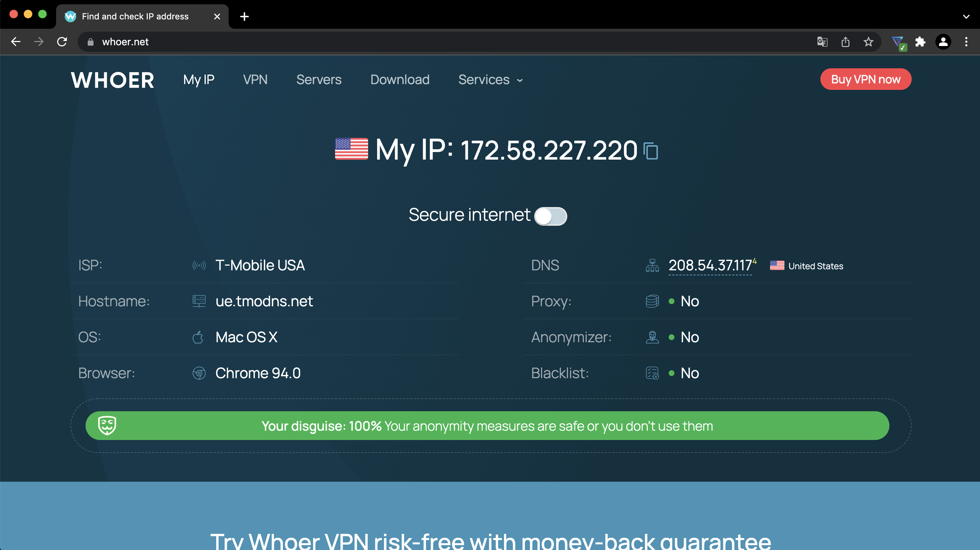Screen dimensions: 980x550
Task: Click the Google Translate icon in address bar
Action: (822, 42)
